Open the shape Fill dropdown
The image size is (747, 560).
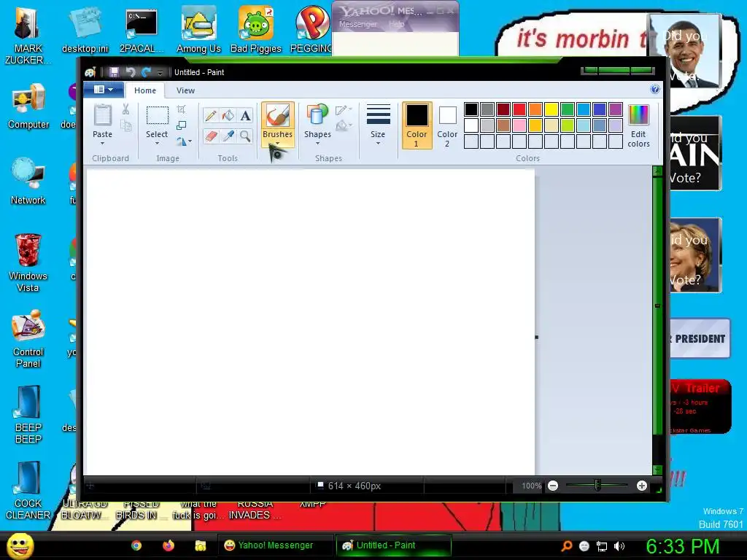tap(344, 125)
